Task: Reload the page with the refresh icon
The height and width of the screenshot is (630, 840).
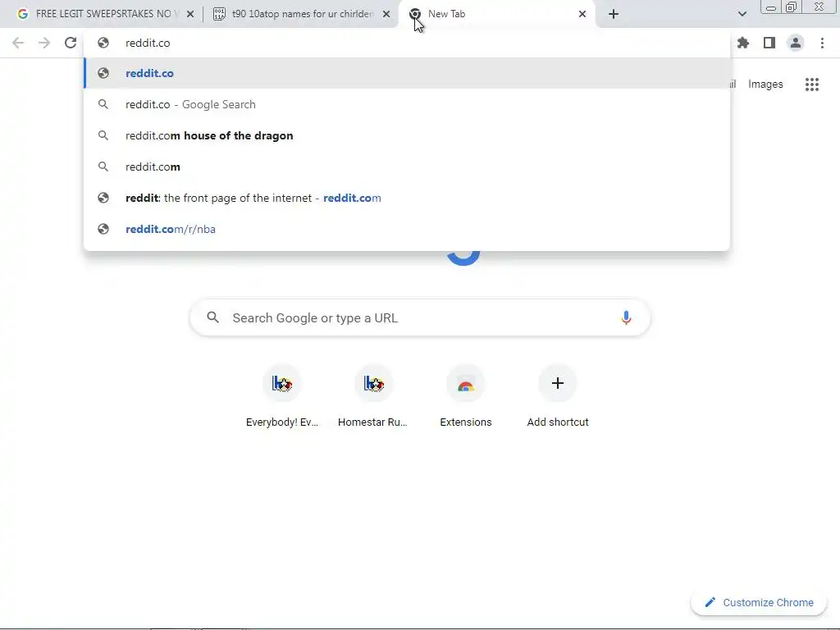Action: coord(71,43)
